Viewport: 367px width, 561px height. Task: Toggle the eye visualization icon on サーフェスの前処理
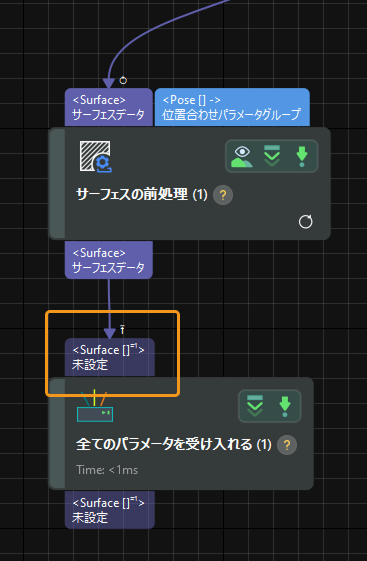242,157
